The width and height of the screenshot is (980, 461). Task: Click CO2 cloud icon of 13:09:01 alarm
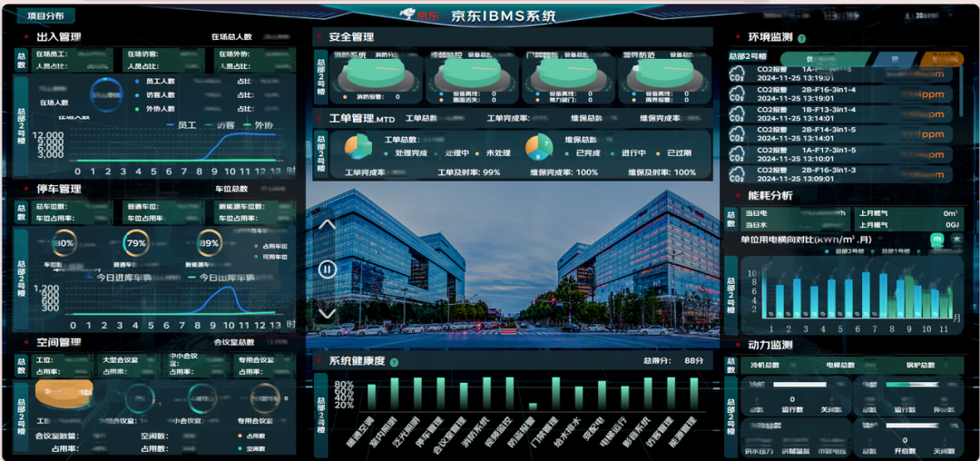(x=737, y=173)
